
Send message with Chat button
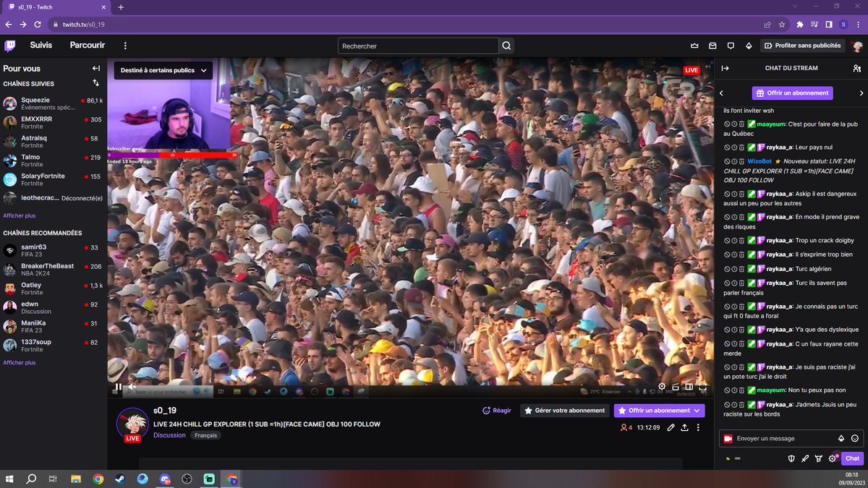(x=852, y=458)
